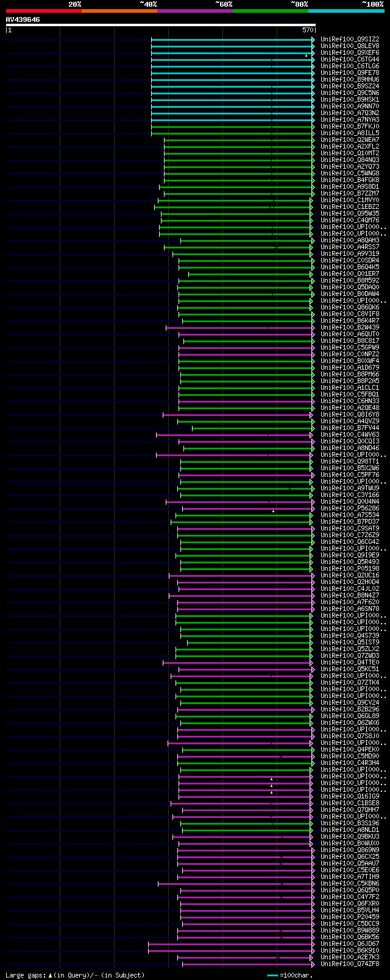Open the UniRef100_Q9FE78 entry

click(x=350, y=73)
